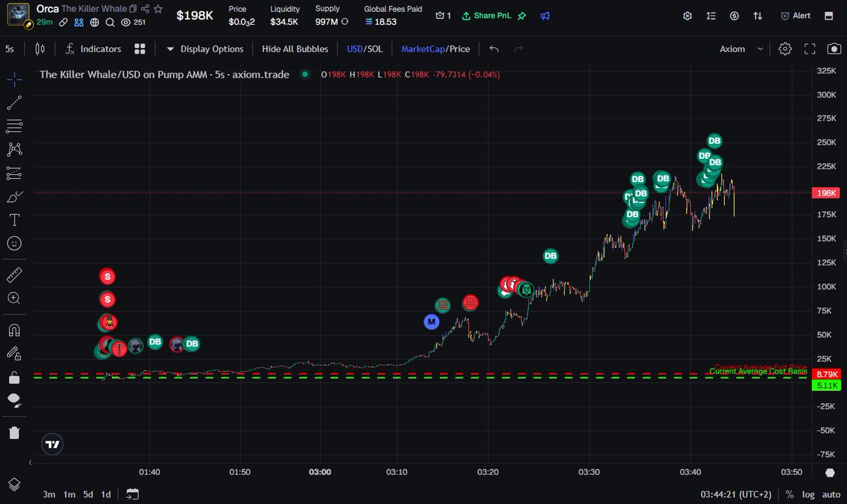This screenshot has height=504, width=847.
Task: Open the token link icon
Action: [x=64, y=22]
